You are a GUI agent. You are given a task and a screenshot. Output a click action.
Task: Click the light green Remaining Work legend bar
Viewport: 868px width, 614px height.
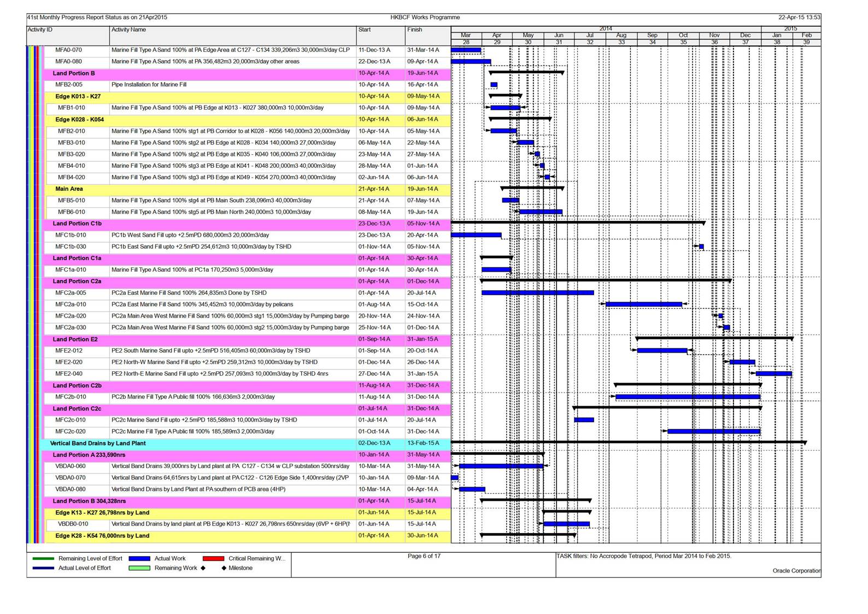pyautogui.click(x=139, y=568)
